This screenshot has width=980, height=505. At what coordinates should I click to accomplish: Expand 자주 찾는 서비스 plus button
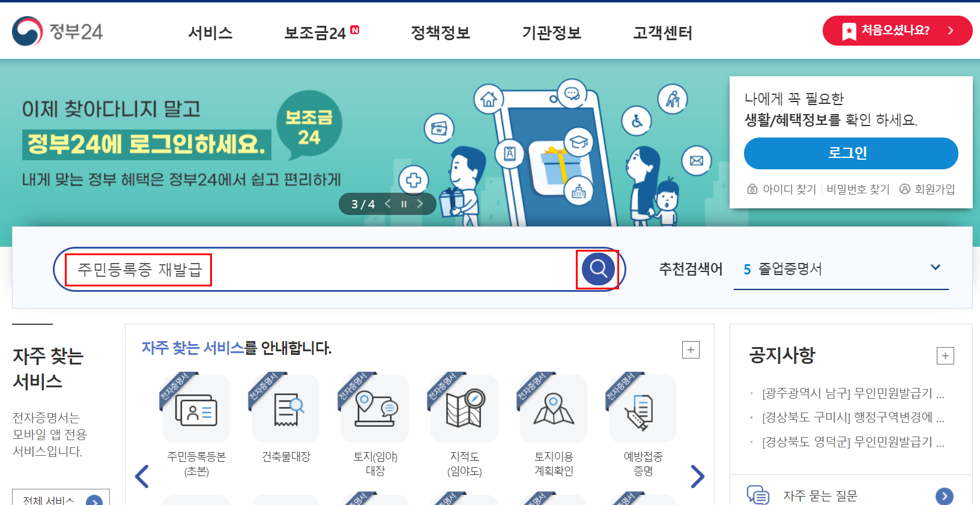coord(691,349)
